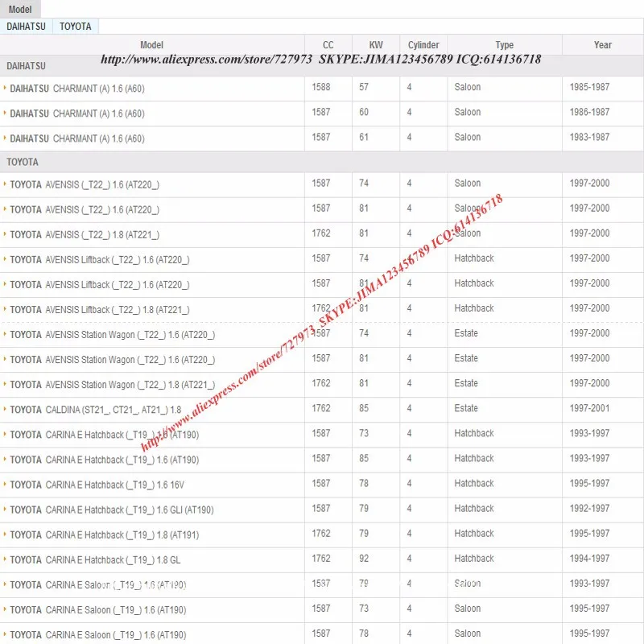Screen dimensions: 644x644
Task: Click CC value 1762 in CARINA 1.8 (AT191) row
Action: [x=321, y=534]
